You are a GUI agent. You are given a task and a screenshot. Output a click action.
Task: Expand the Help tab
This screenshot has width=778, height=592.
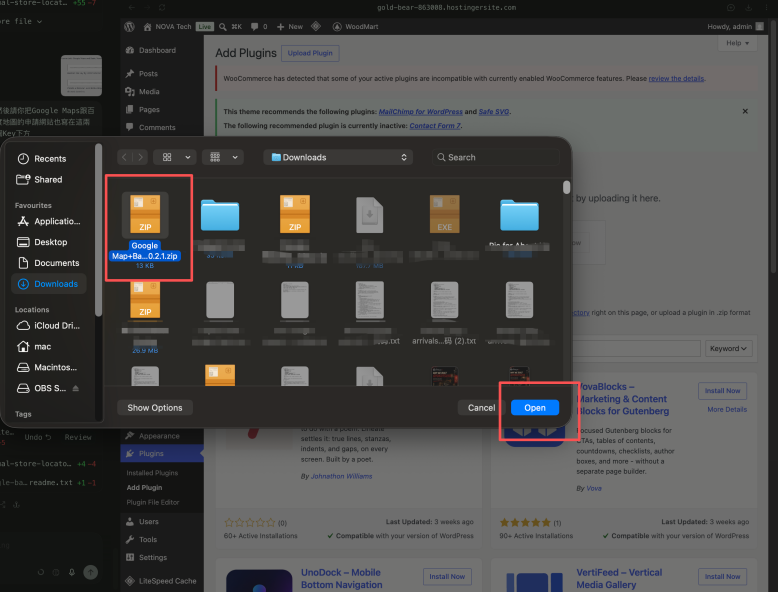point(737,43)
